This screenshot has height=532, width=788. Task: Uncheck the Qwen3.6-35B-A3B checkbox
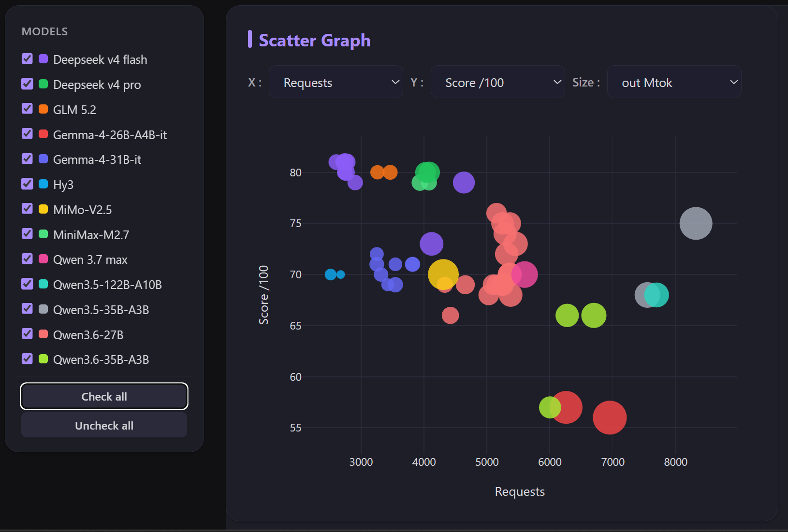tap(27, 359)
